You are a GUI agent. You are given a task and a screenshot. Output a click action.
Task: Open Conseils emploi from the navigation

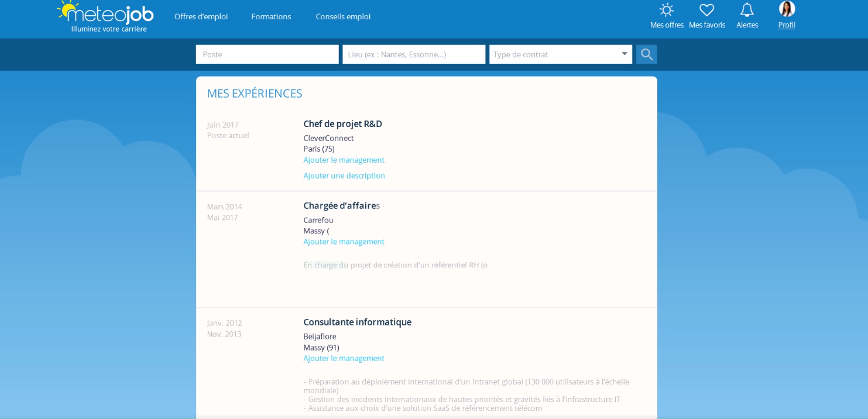click(x=343, y=16)
